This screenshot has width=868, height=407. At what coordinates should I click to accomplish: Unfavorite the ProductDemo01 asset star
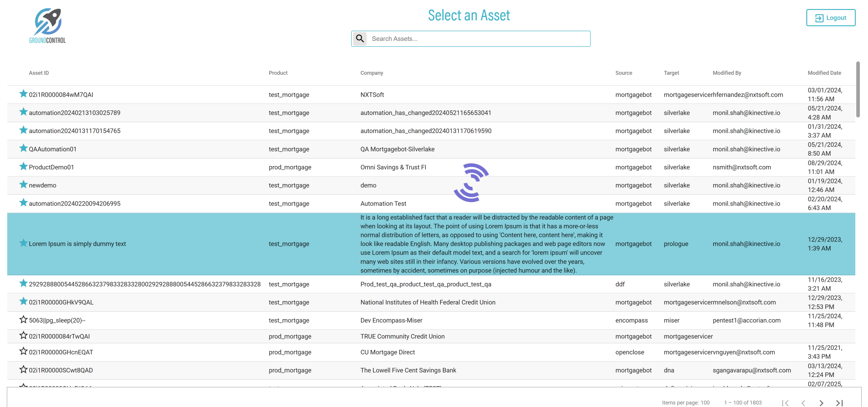[x=23, y=167]
